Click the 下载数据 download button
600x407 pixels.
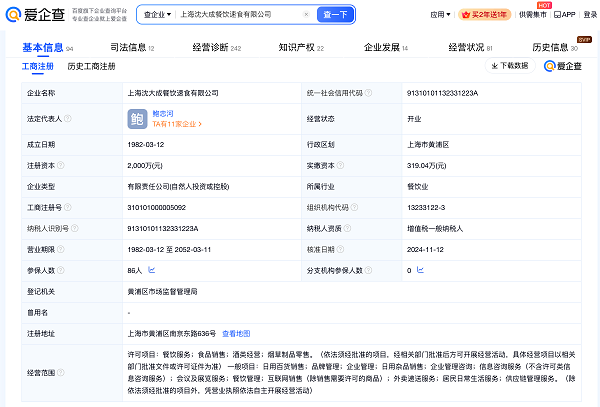click(509, 66)
